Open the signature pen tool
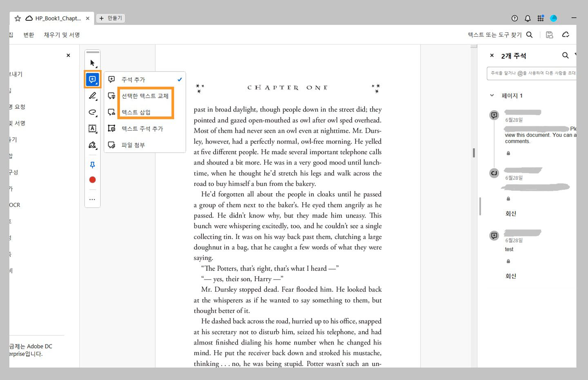588x380 pixels. point(93,145)
